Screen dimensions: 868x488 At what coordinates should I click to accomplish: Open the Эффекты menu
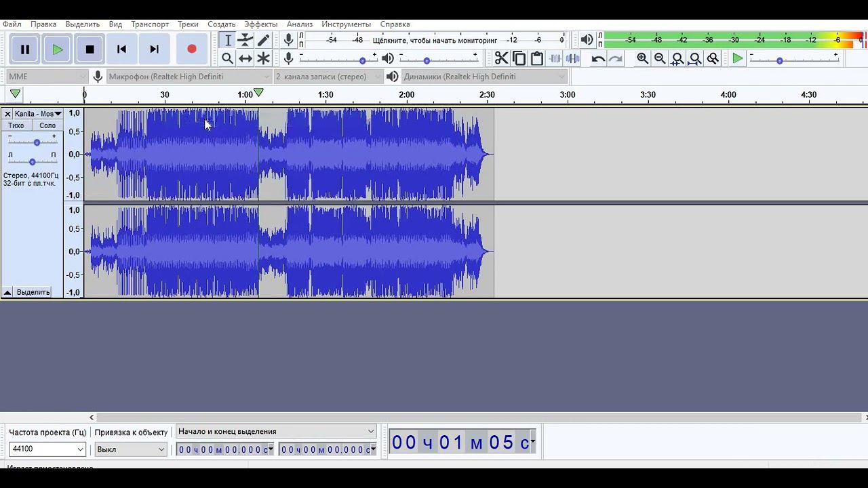(261, 24)
